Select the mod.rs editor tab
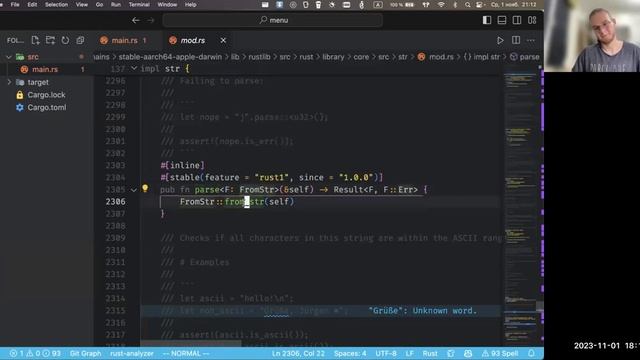The width and height of the screenshot is (640, 360). (x=192, y=40)
